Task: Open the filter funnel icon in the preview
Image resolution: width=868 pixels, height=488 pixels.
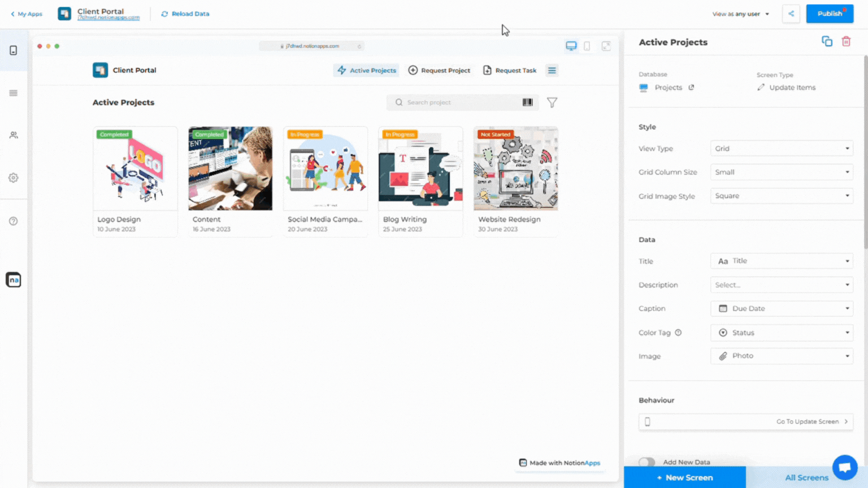Action: [x=552, y=103]
